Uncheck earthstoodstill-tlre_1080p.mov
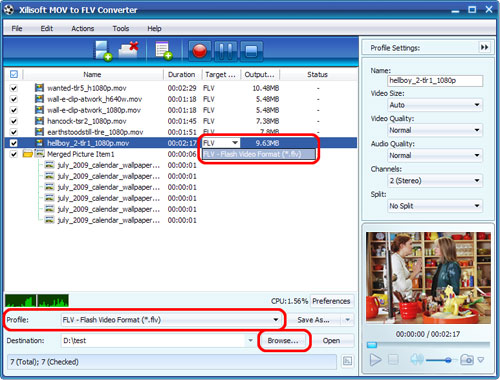 [13, 132]
